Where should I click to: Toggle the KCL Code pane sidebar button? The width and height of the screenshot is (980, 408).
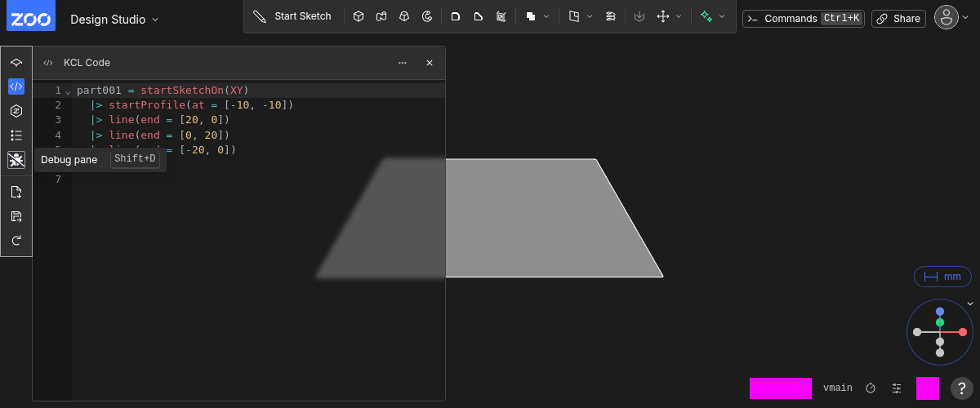click(x=16, y=86)
